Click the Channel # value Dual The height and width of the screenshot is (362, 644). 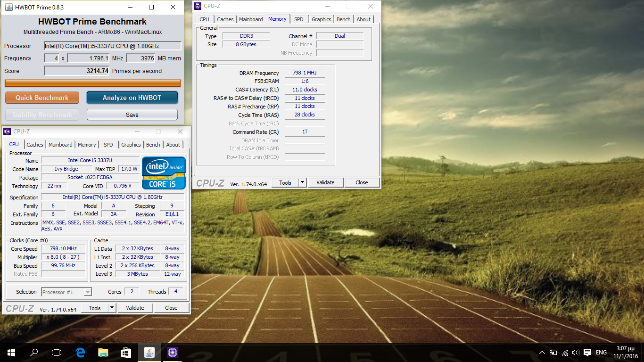point(340,36)
